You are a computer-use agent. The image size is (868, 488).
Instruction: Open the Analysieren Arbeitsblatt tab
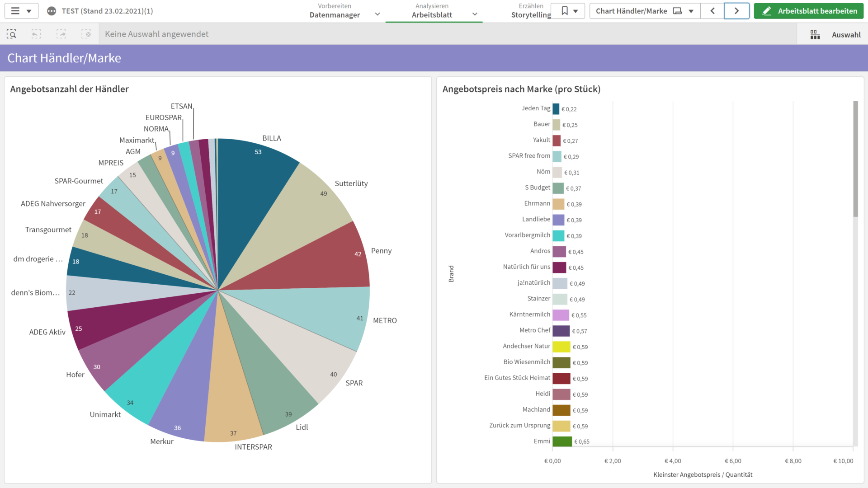(x=432, y=11)
